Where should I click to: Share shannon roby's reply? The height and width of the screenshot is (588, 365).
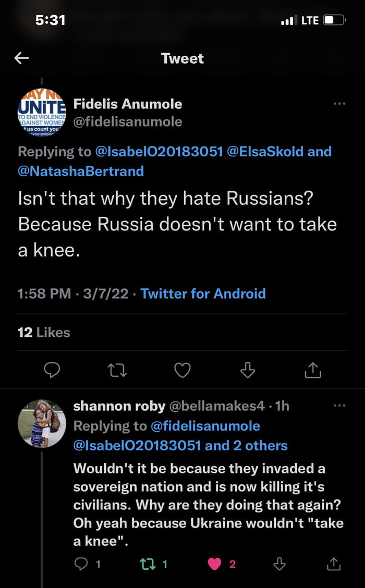click(333, 563)
